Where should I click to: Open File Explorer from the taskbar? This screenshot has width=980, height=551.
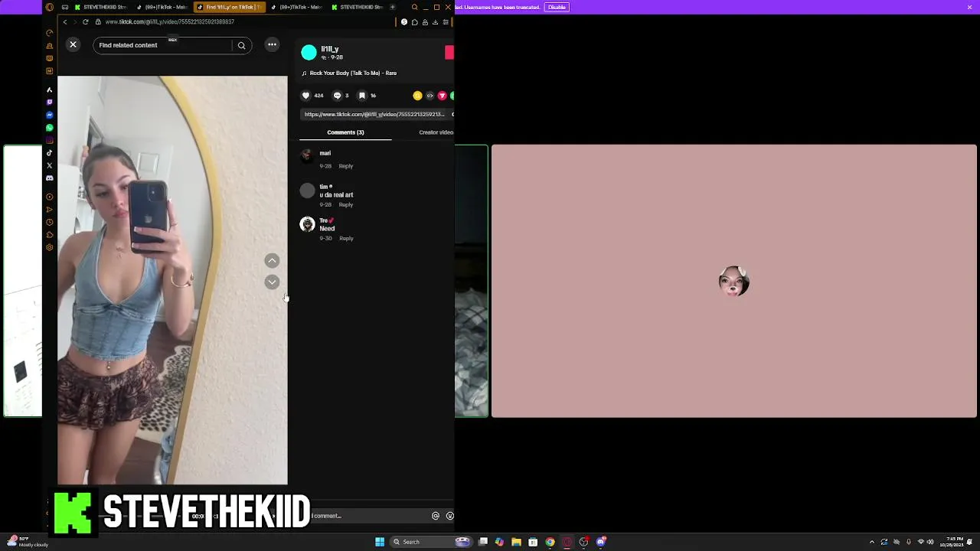516,542
